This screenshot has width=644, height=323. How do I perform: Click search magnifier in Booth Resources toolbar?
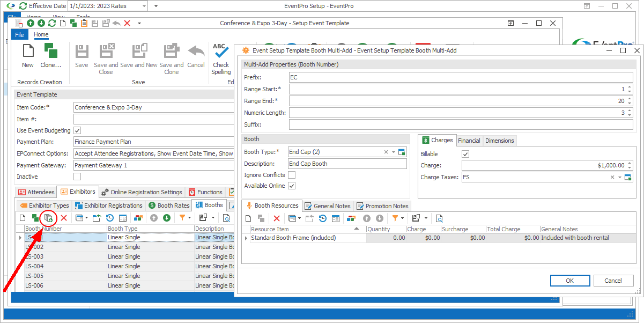pos(439,218)
